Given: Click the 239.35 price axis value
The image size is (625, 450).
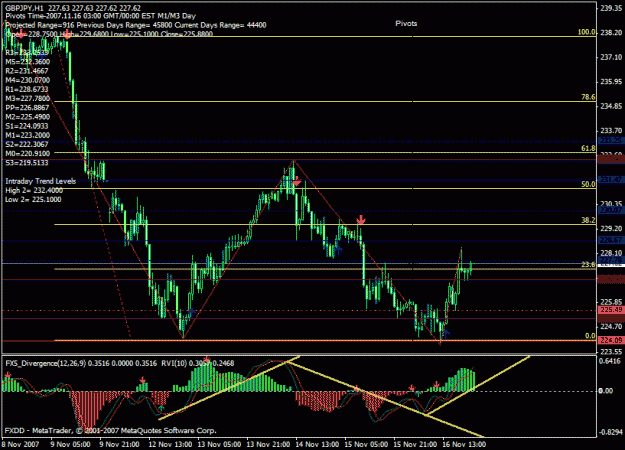Looking at the screenshot, I should point(611,8).
